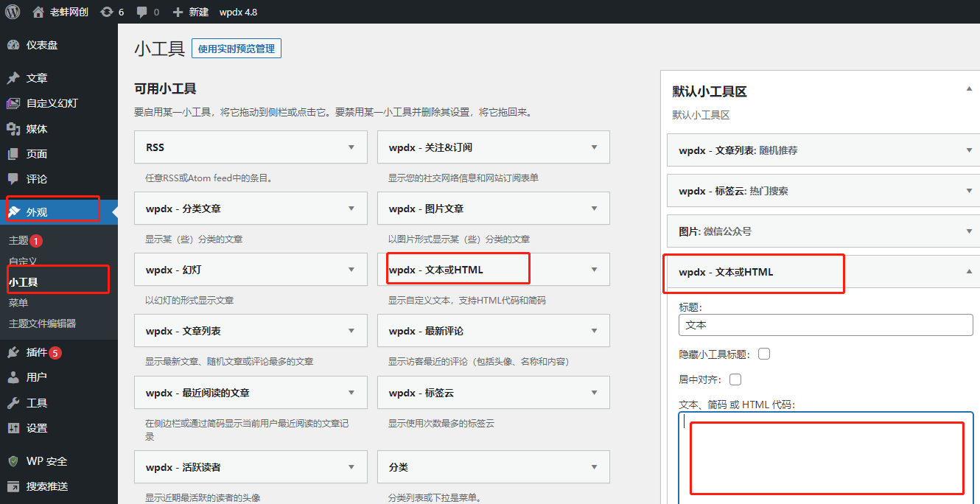Image resolution: width=980 pixels, height=504 pixels.
Task: Select the 小工具 submenu item
Action: pos(23,282)
